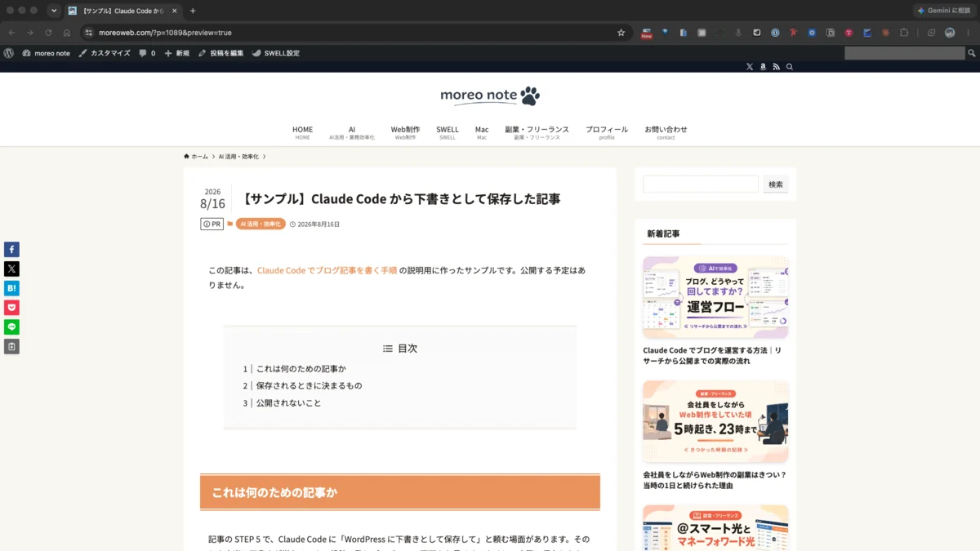The height and width of the screenshot is (551, 980).
Task: Select the 【サンプル】Claude Code browser tab
Action: [122, 11]
